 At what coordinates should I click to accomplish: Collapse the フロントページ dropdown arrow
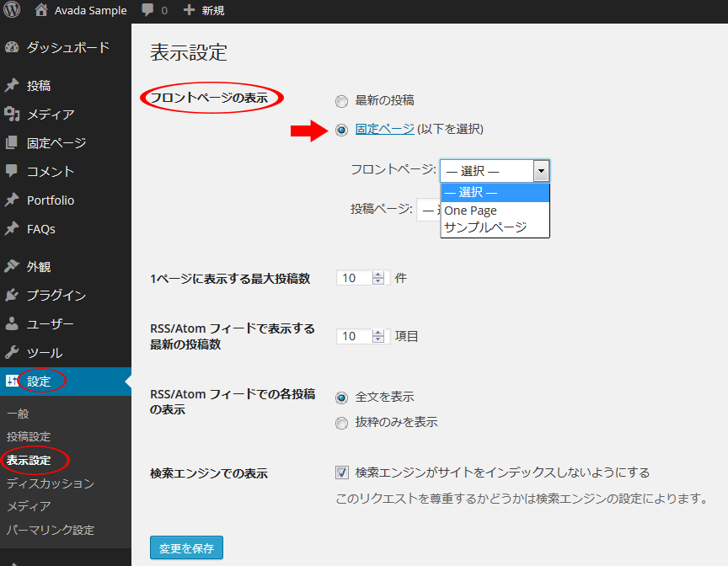[x=541, y=171]
